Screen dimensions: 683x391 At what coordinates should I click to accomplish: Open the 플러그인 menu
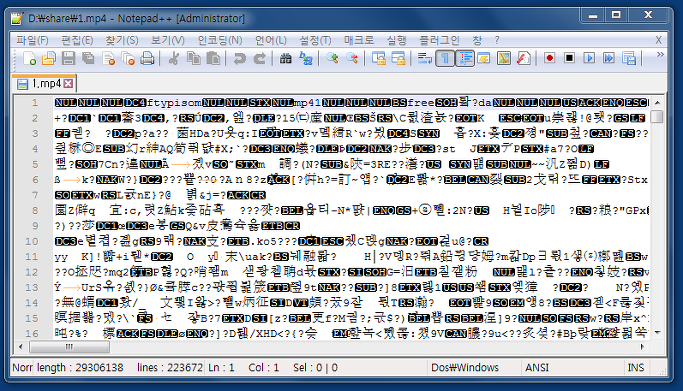coord(439,40)
